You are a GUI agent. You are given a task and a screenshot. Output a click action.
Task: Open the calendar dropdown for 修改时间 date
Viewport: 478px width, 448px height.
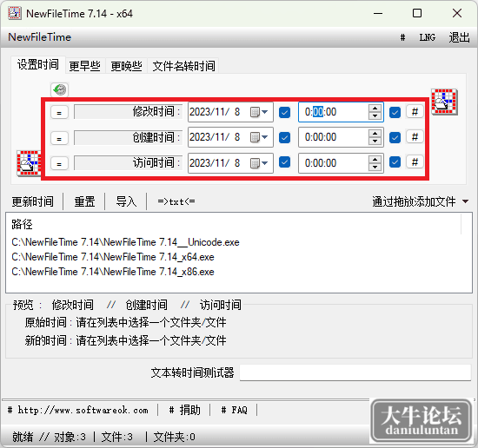tap(259, 112)
